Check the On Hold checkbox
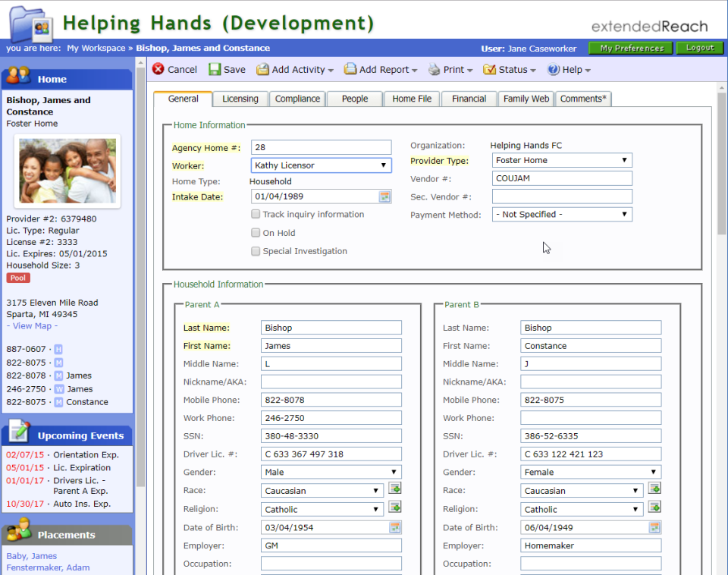 point(256,232)
